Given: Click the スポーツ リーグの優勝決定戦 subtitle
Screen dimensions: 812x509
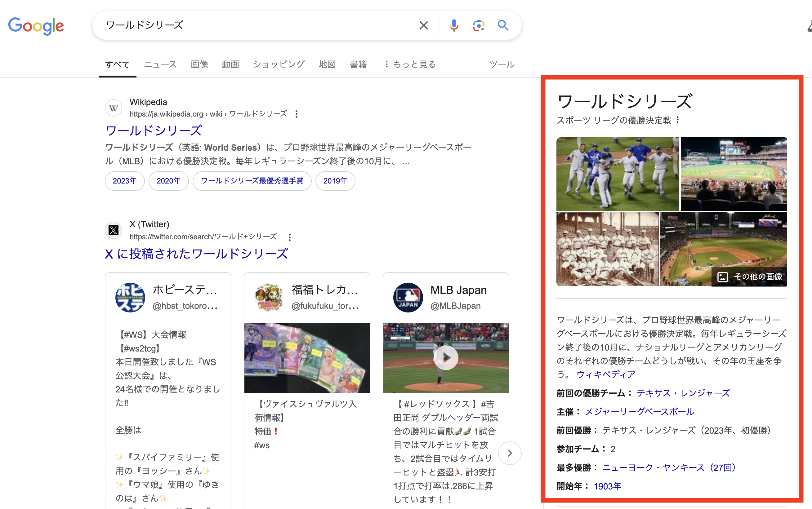Looking at the screenshot, I should coord(613,120).
